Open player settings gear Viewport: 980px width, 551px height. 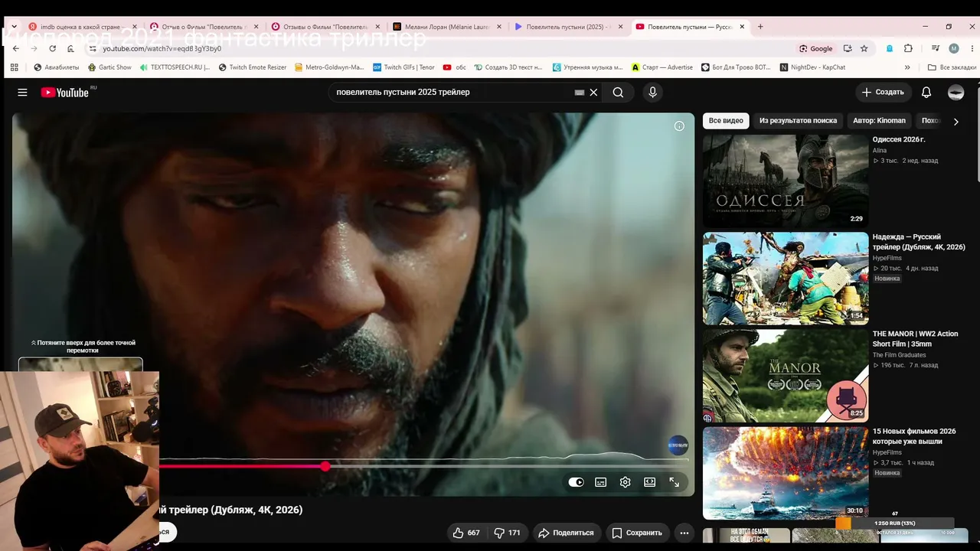click(626, 482)
